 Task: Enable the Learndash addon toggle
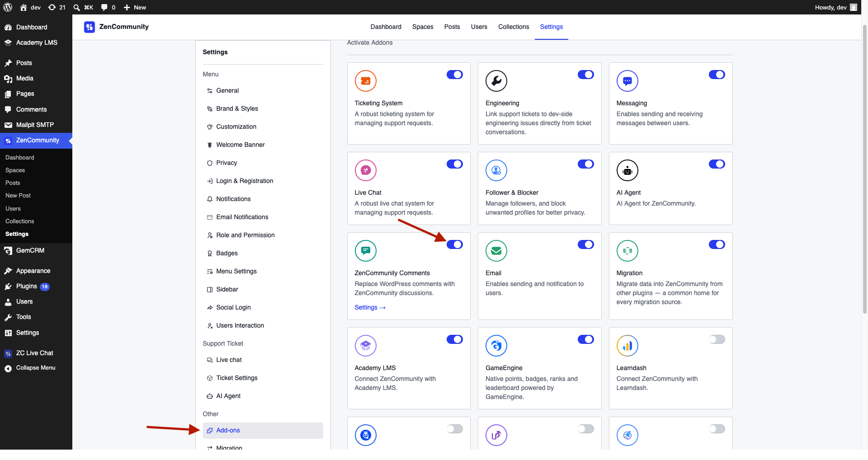coord(717,339)
